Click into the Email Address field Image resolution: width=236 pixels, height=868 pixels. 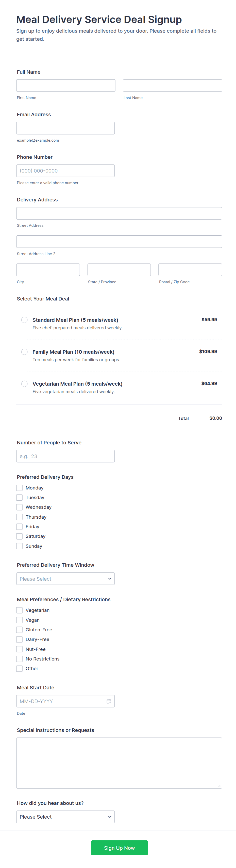65,128
